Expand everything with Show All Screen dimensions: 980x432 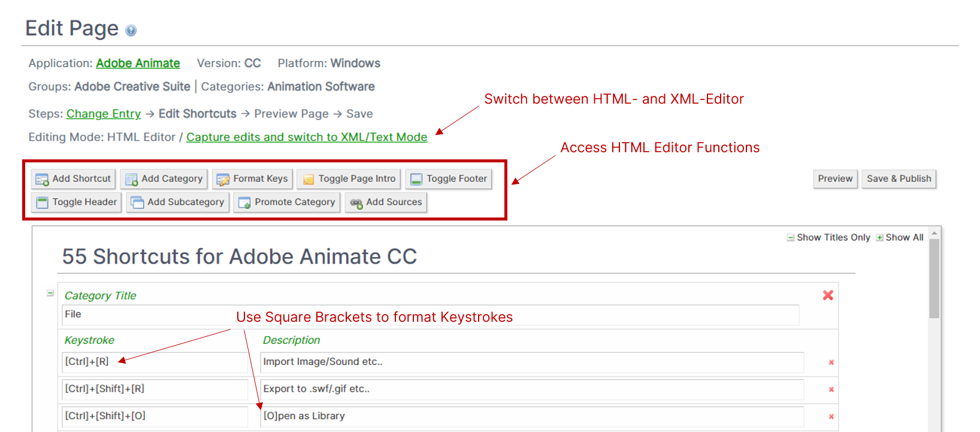pos(900,237)
